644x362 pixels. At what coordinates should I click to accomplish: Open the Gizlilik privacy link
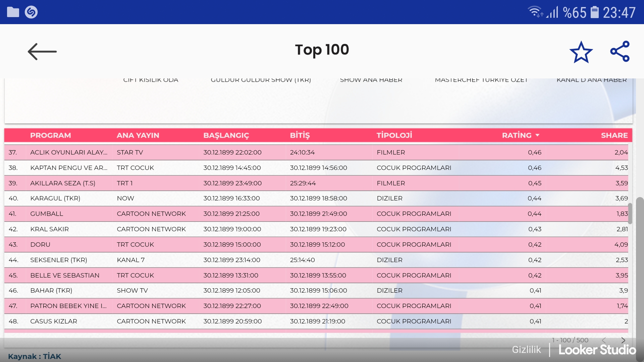(x=526, y=350)
